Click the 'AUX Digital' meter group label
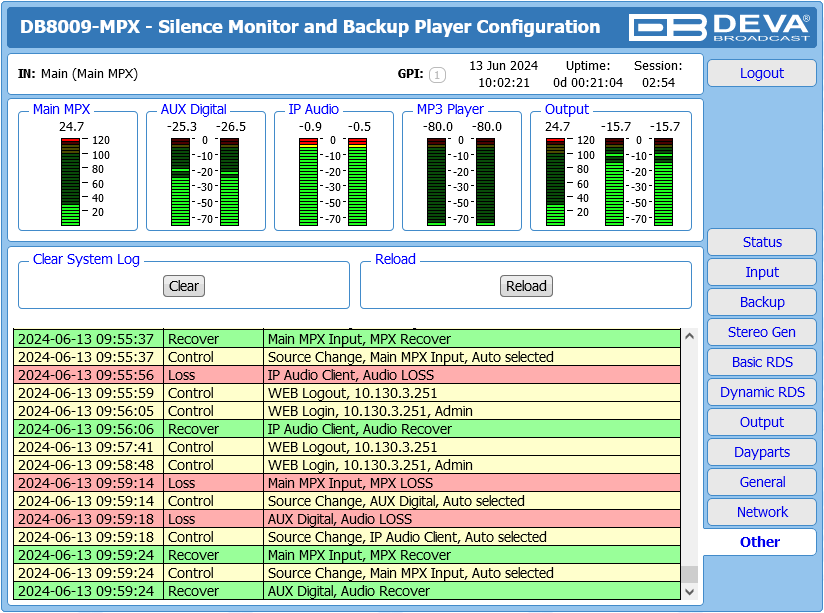Image resolution: width=824 pixels, height=613 pixels. coord(193,109)
